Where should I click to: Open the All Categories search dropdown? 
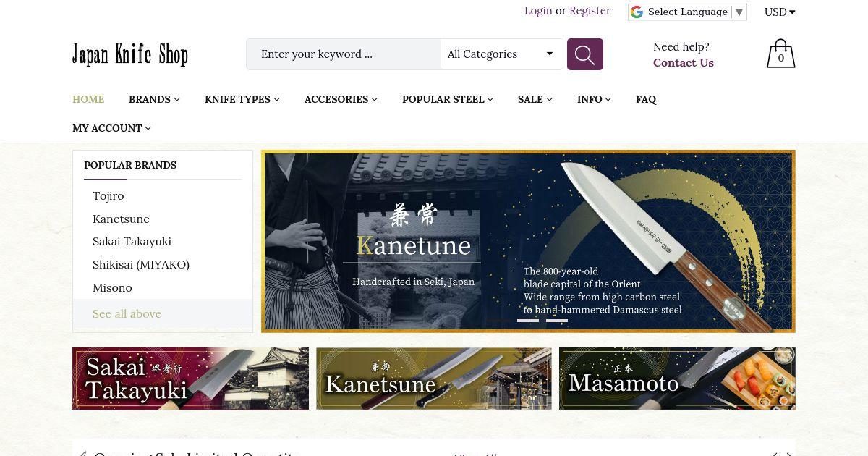click(x=501, y=54)
